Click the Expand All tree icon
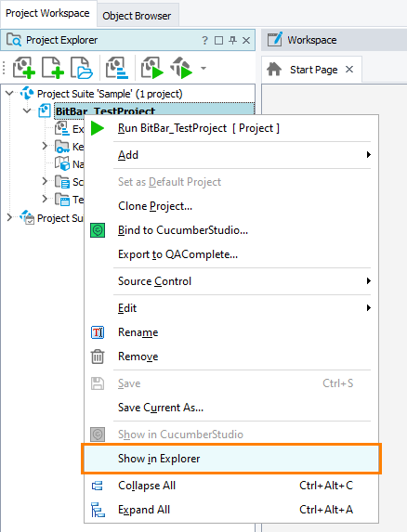The image size is (407, 532). click(98, 510)
